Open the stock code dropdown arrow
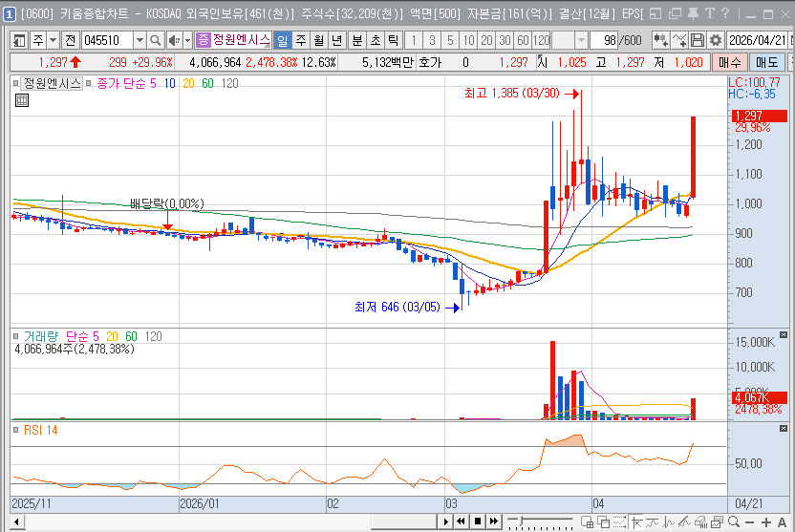 pos(140,40)
